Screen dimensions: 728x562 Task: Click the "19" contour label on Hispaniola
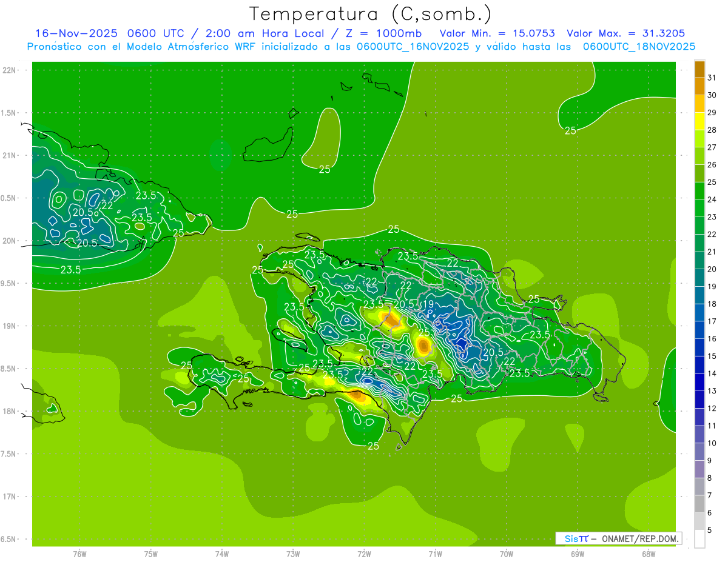pos(428,304)
